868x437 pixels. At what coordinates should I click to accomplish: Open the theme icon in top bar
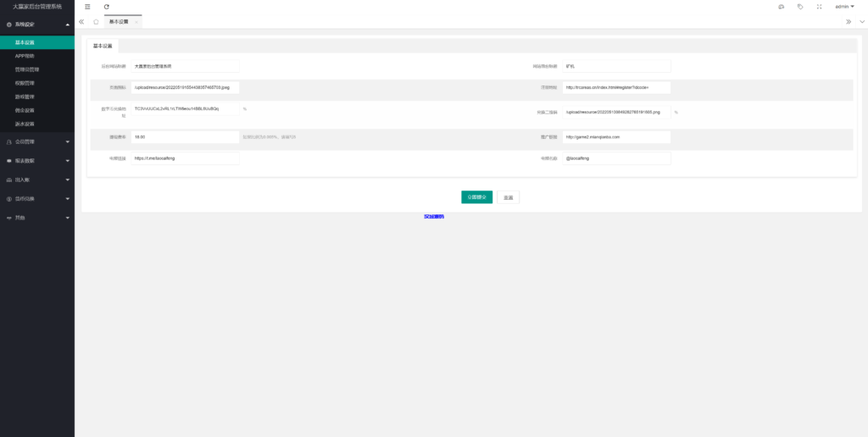point(781,7)
